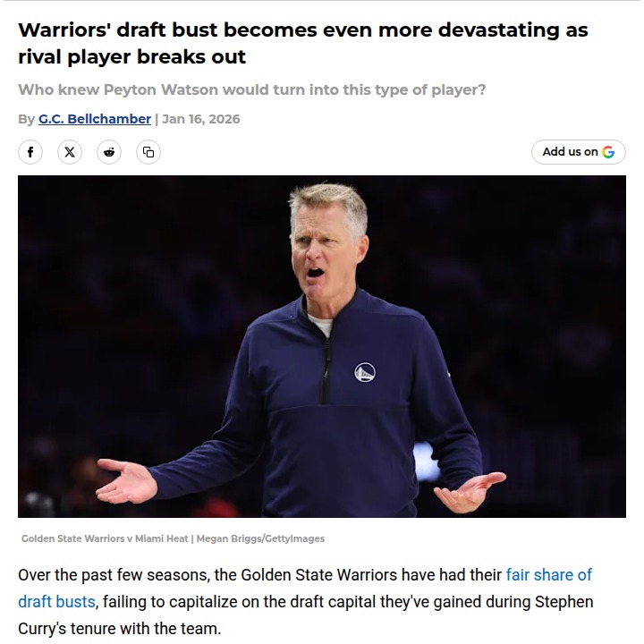Click the Peyton Watson subtitle line
The width and height of the screenshot is (644, 644).
[x=251, y=89]
